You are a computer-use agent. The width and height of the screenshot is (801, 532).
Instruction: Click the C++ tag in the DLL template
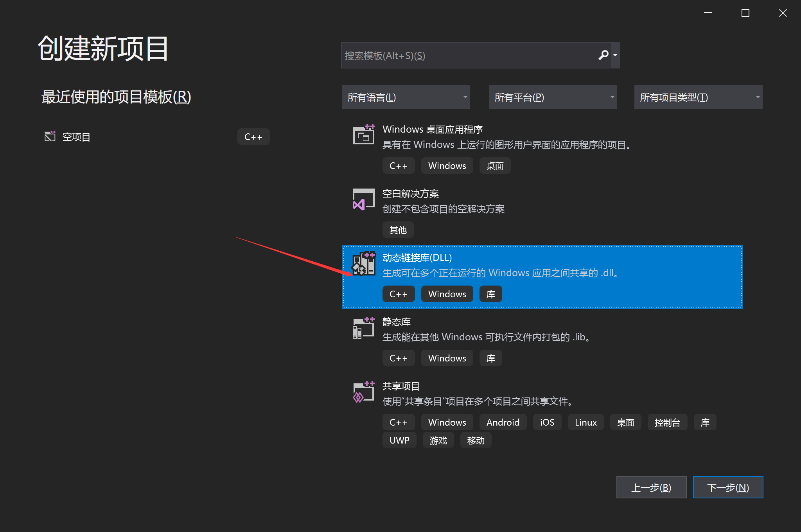click(399, 294)
